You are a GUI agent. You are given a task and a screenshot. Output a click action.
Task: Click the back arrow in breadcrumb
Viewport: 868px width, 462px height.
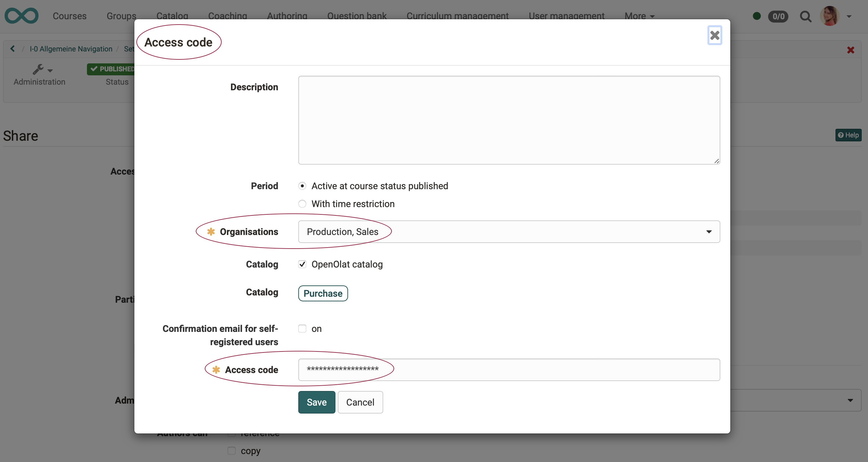click(13, 49)
